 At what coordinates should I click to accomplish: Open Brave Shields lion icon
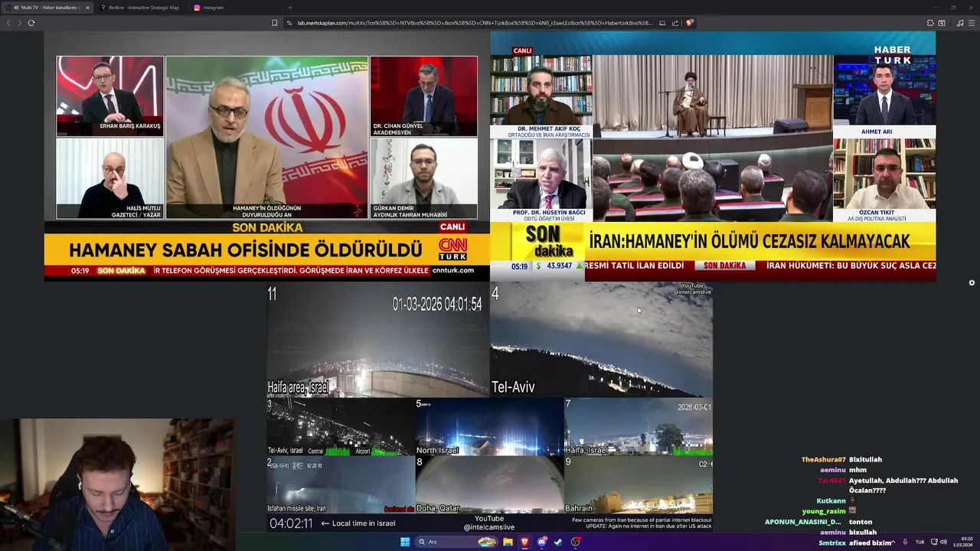point(689,23)
